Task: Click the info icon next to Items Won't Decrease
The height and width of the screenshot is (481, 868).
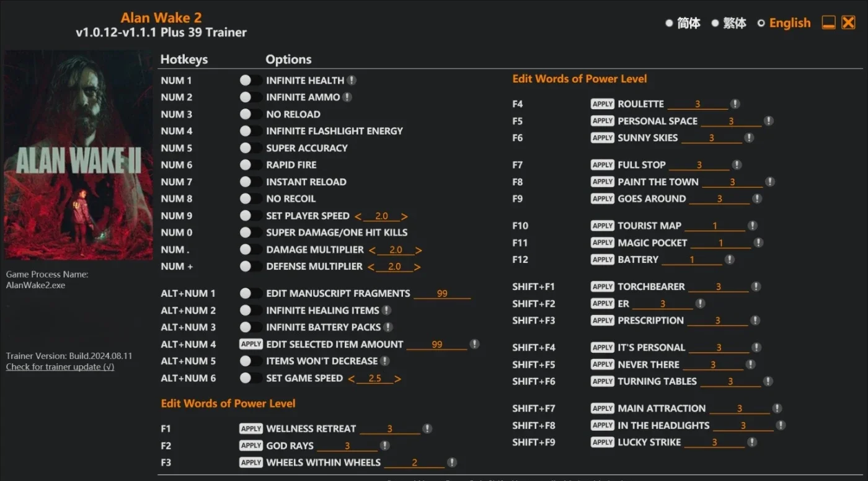Action: pos(385,360)
